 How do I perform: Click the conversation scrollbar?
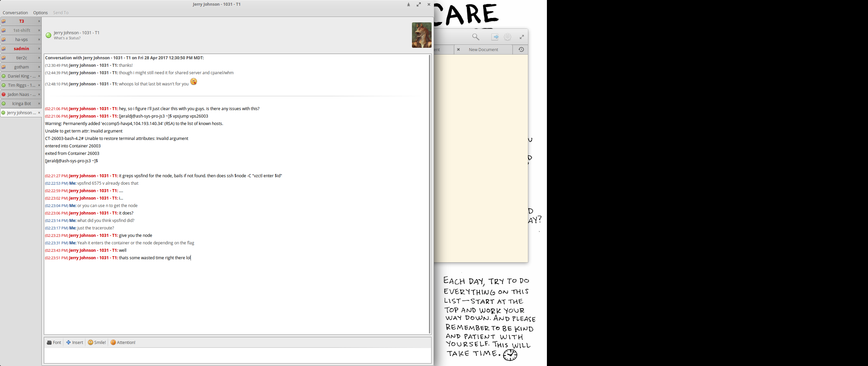tap(430, 193)
